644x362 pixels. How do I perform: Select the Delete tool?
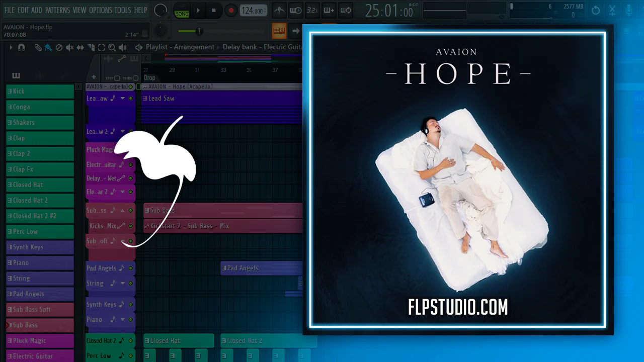coord(59,47)
